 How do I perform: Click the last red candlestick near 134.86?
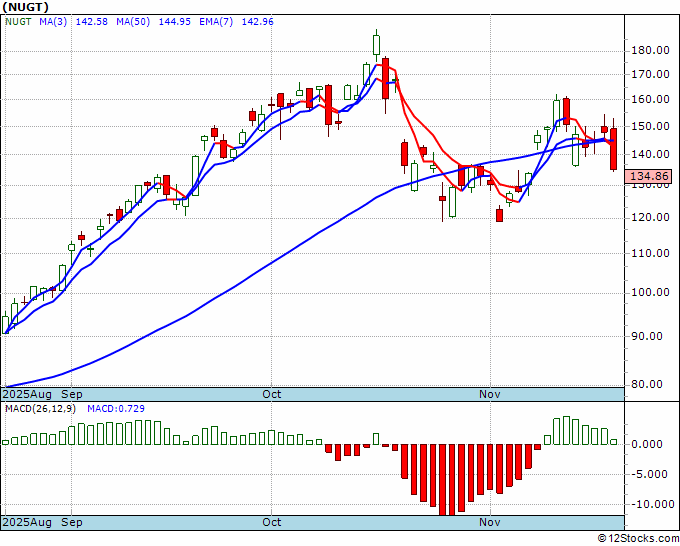click(x=613, y=149)
